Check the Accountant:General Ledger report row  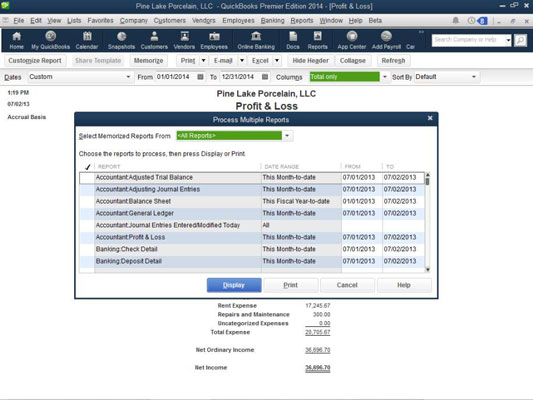coord(252,213)
